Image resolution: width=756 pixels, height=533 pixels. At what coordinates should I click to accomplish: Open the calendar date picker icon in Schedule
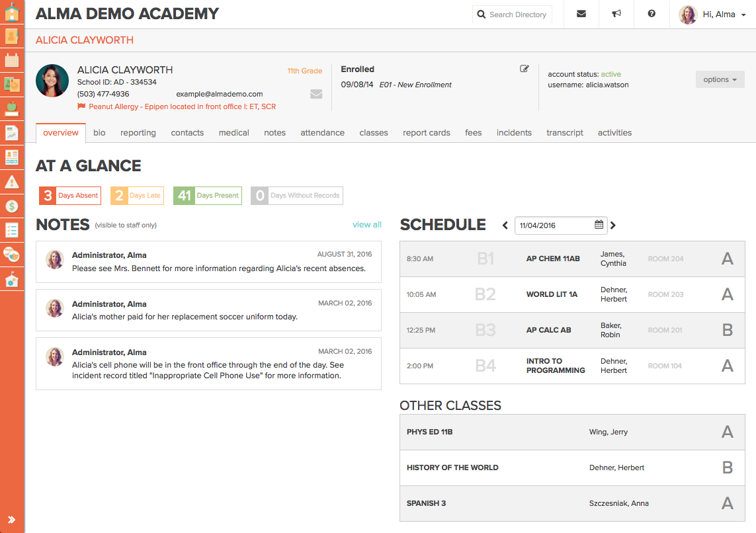(599, 225)
